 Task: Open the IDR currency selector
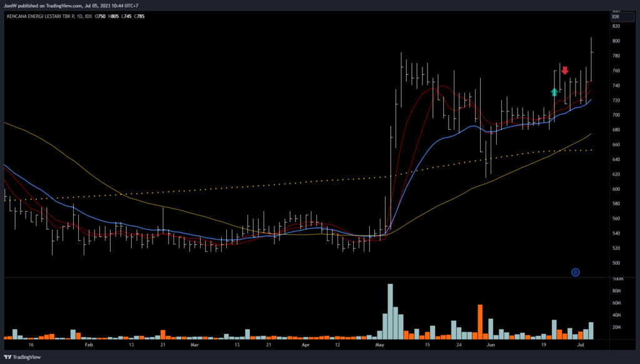(615, 17)
